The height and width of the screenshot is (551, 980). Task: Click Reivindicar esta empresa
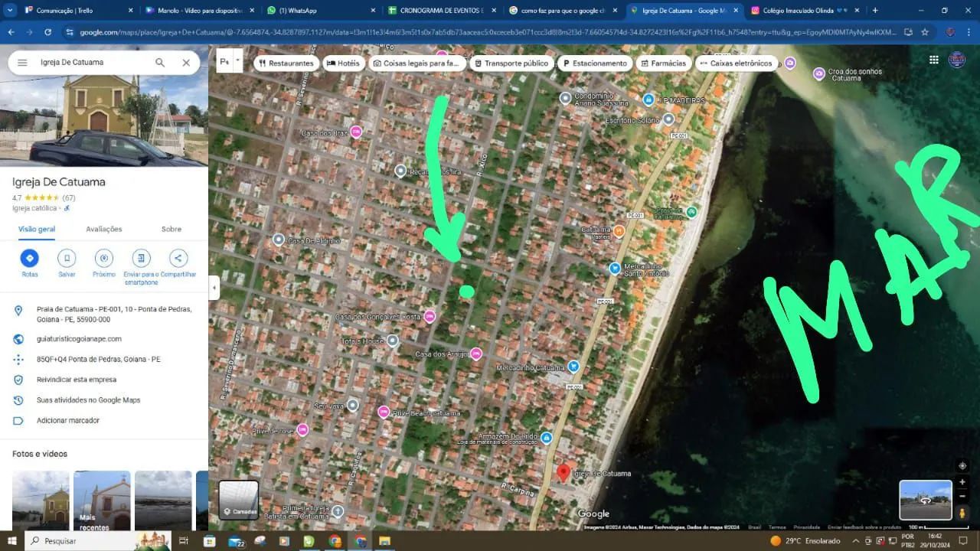click(x=77, y=380)
